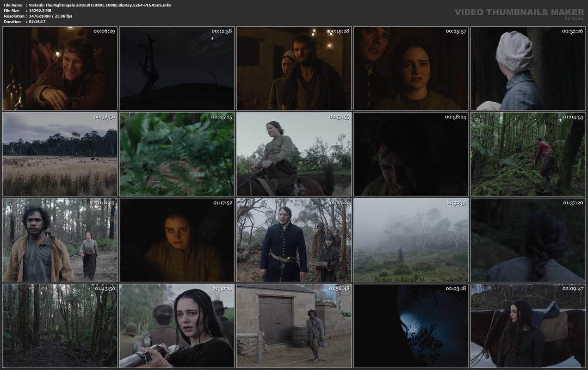The image size is (588, 370).
Task: Open the frame at 01:17:52
Action: point(177,240)
